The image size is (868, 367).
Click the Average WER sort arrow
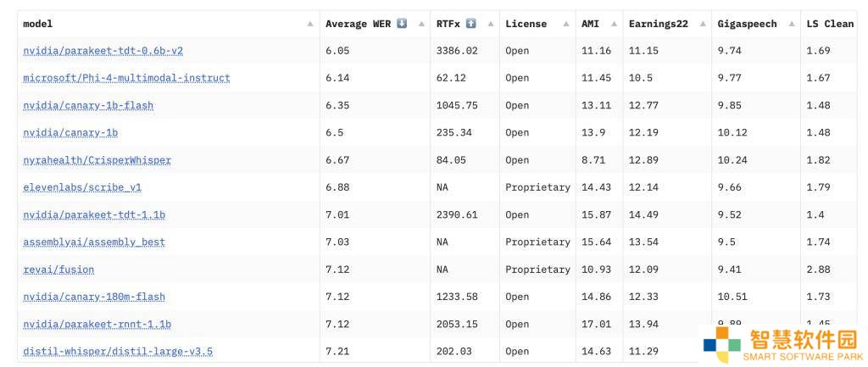[421, 24]
